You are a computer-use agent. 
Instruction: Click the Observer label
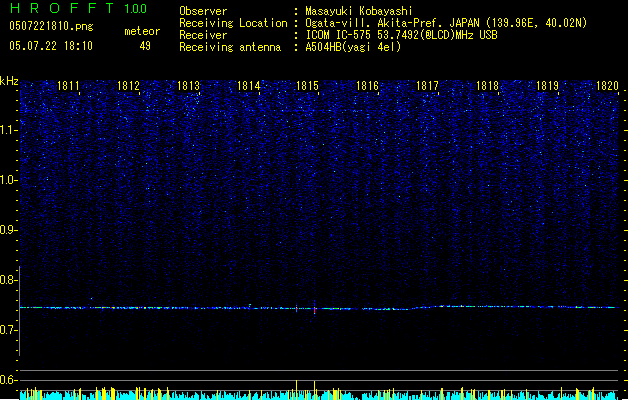point(203,11)
